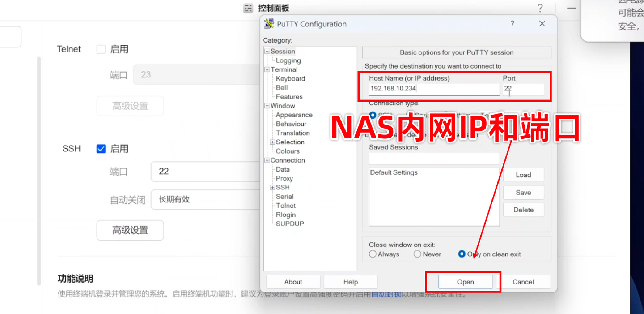The width and height of the screenshot is (644, 314).
Task: Open Telnet 高级设置 in the control panel
Action: (x=130, y=106)
